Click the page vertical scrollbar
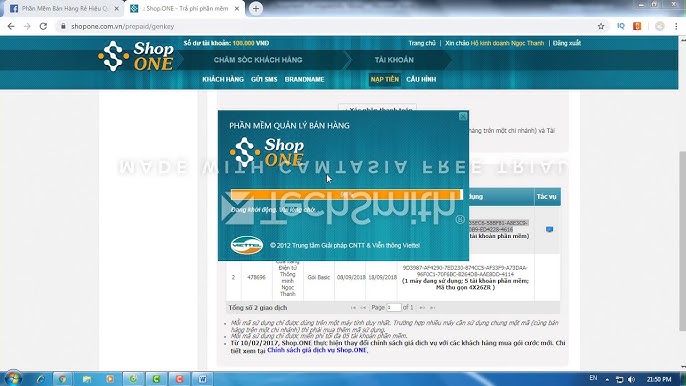686x386 pixels. pyautogui.click(x=682, y=241)
